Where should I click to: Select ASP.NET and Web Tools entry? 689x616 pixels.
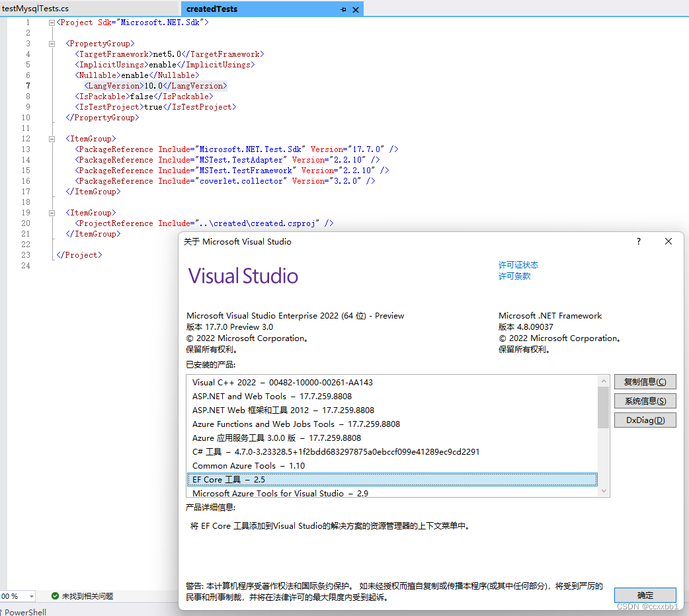[x=392, y=397]
